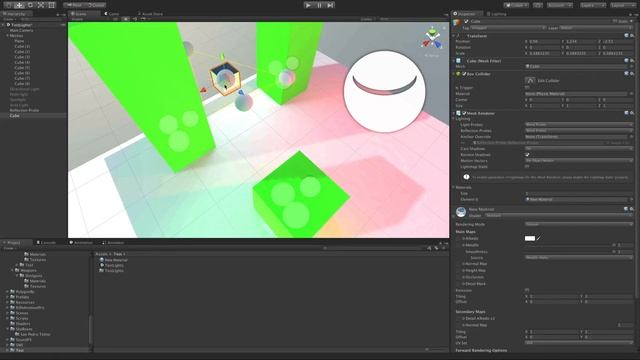This screenshot has width=640, height=360.
Task: Collapse the Meshes group in Hierarchy
Action: tap(7, 36)
